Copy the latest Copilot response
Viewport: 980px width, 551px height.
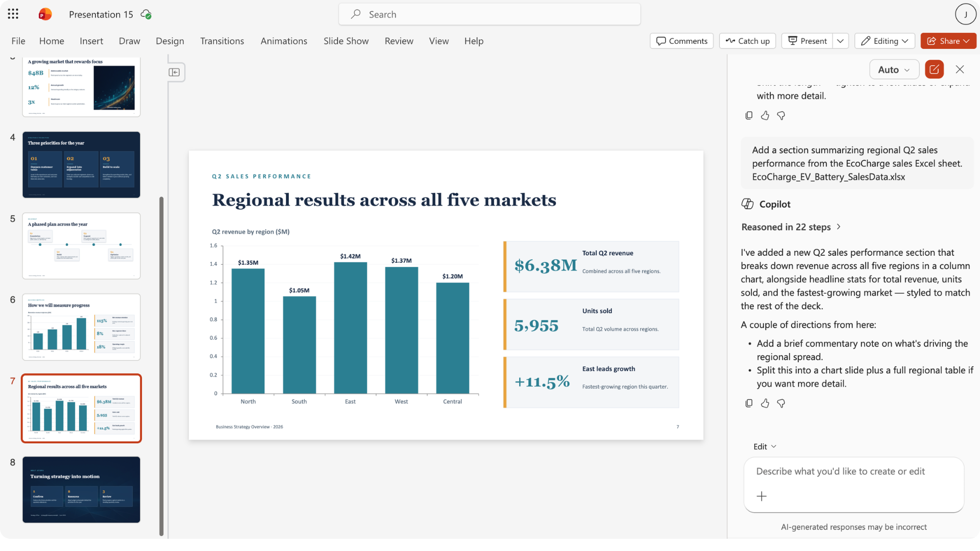749,403
